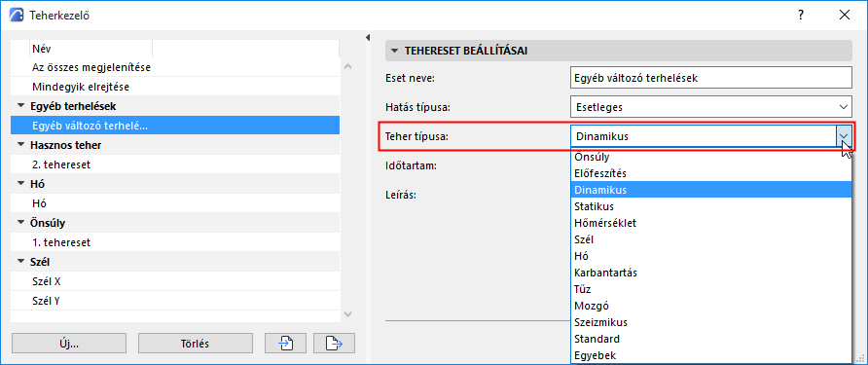Collapse the TEHERESET BEÁLLÍTÁSAI section

tap(394, 51)
